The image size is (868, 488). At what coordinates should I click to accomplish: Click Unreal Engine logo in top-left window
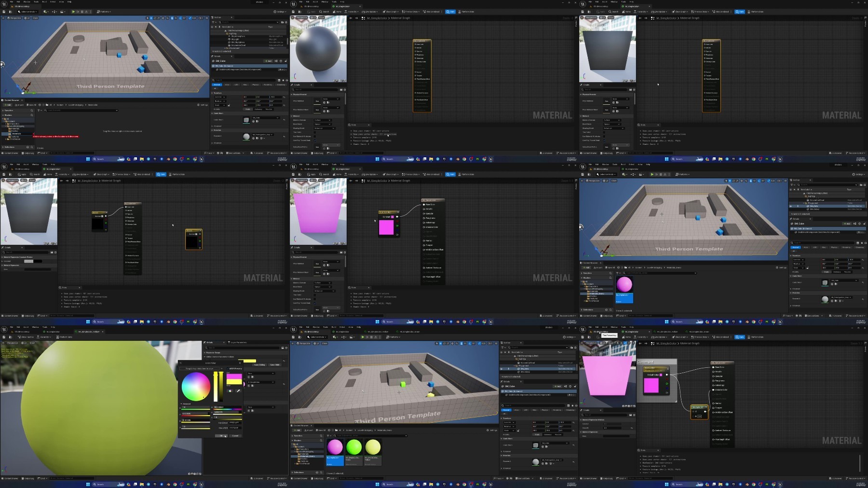coord(4,4)
